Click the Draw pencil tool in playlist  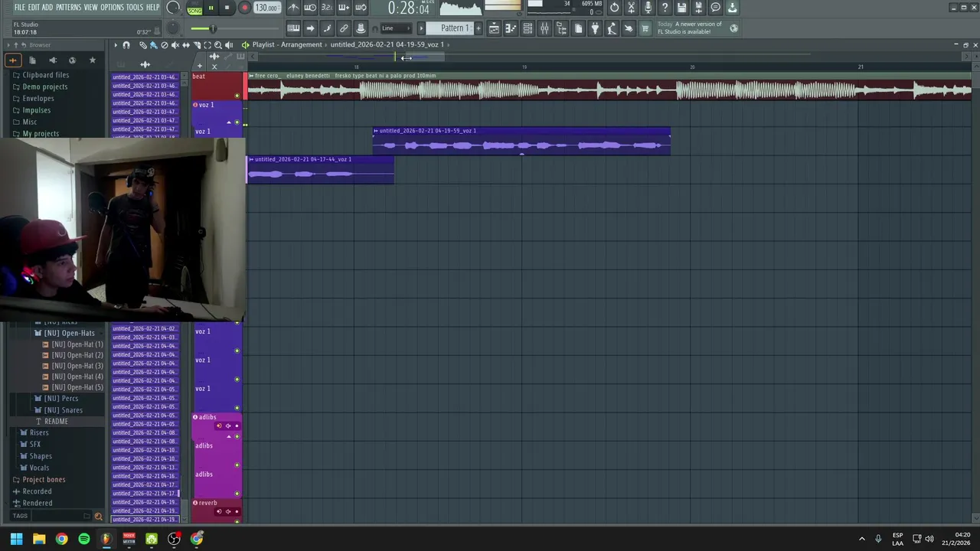tap(142, 45)
